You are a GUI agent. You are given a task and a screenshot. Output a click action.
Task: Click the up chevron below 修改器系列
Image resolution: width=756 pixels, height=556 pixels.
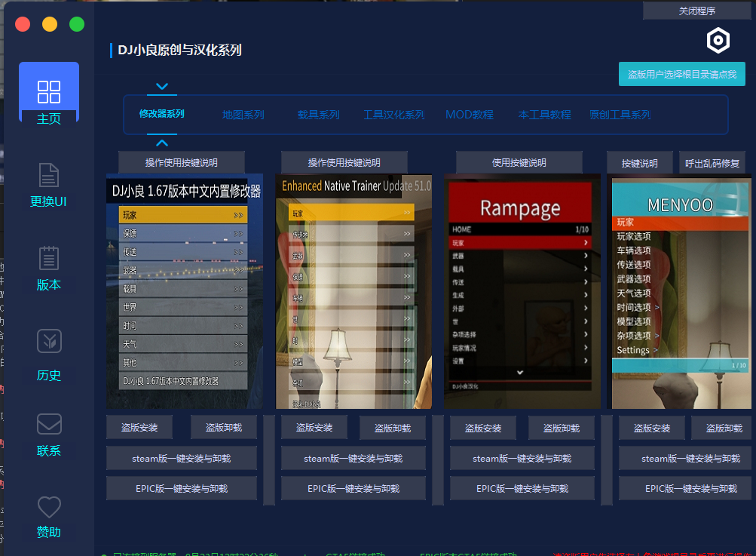(162, 143)
